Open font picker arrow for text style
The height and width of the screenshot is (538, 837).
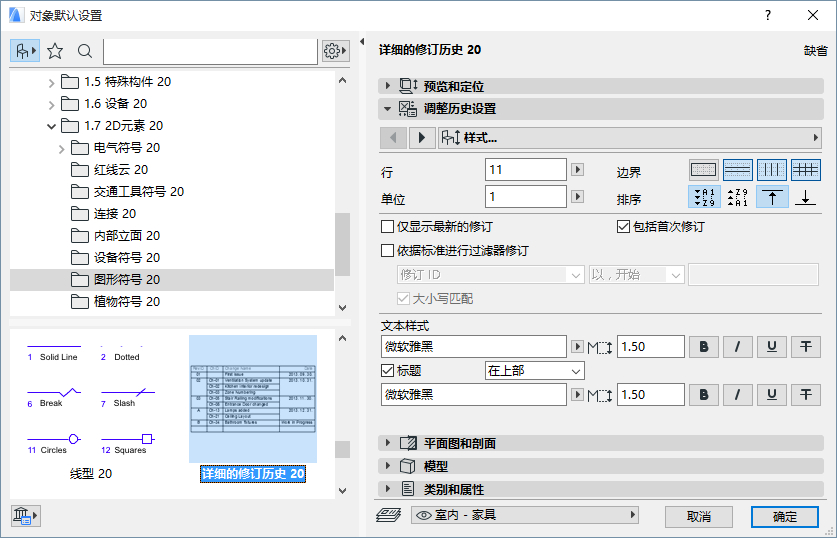[577, 346]
